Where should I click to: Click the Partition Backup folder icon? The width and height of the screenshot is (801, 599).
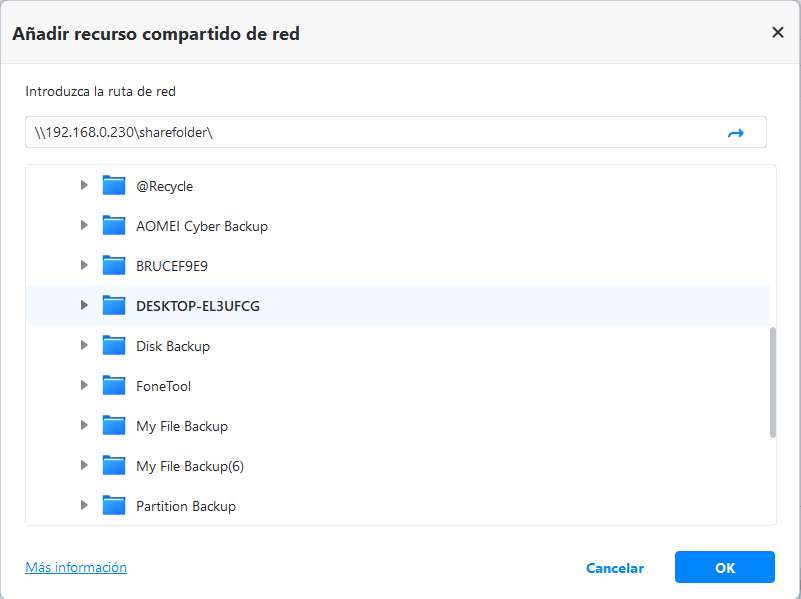[114, 506]
